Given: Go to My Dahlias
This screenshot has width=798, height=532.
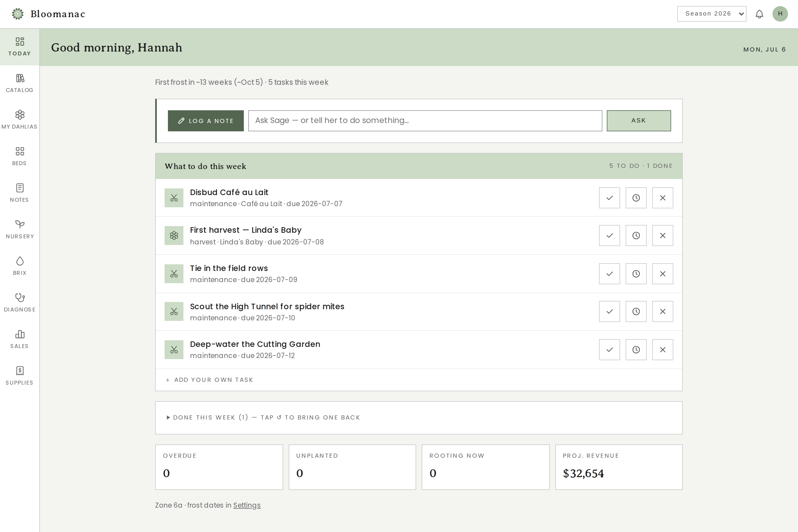Looking at the screenshot, I should (x=20, y=120).
